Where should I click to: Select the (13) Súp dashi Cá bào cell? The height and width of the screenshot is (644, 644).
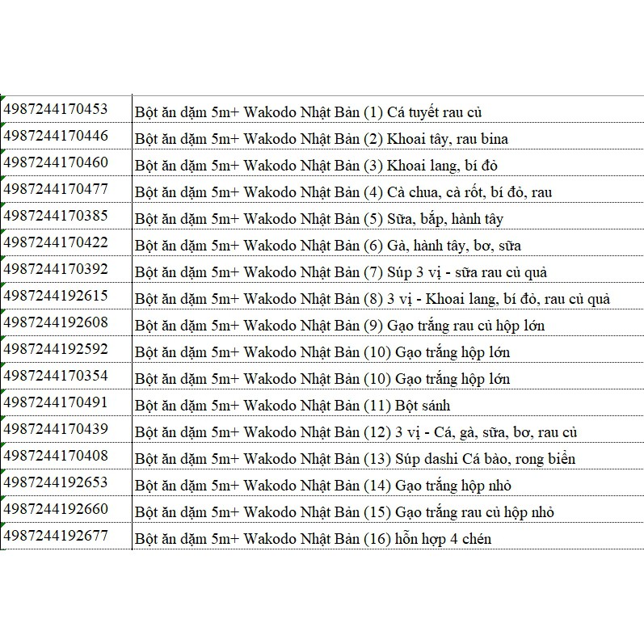click(388, 457)
